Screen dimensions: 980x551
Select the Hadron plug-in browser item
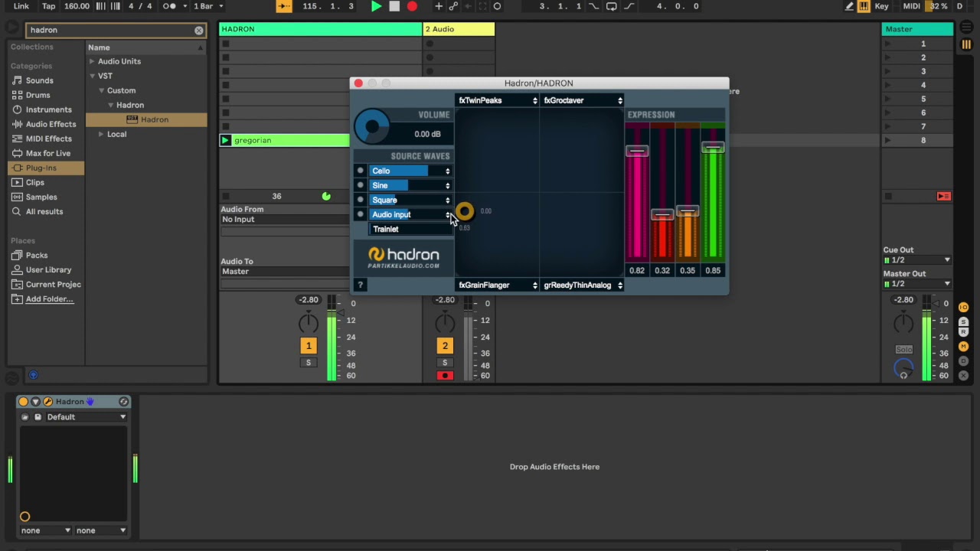point(146,119)
